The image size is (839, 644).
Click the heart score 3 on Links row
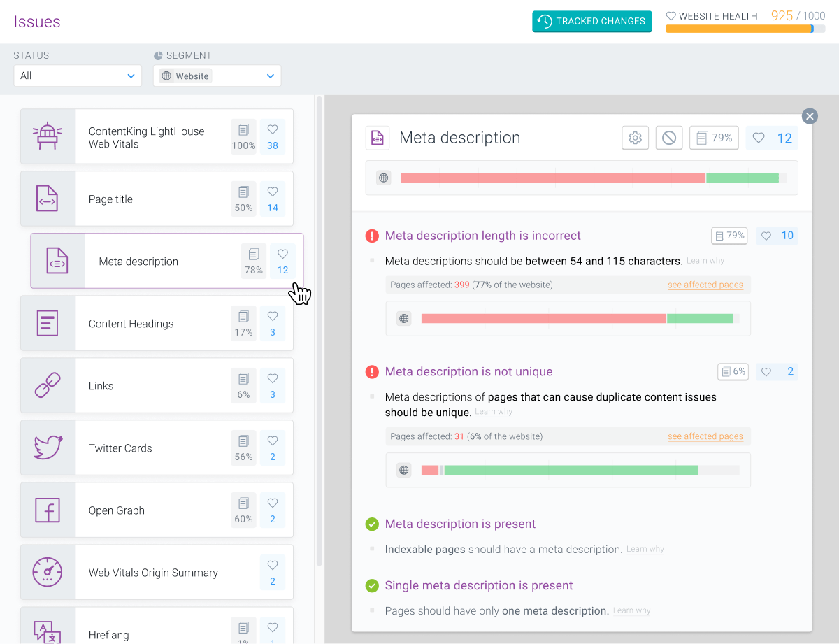point(273,385)
